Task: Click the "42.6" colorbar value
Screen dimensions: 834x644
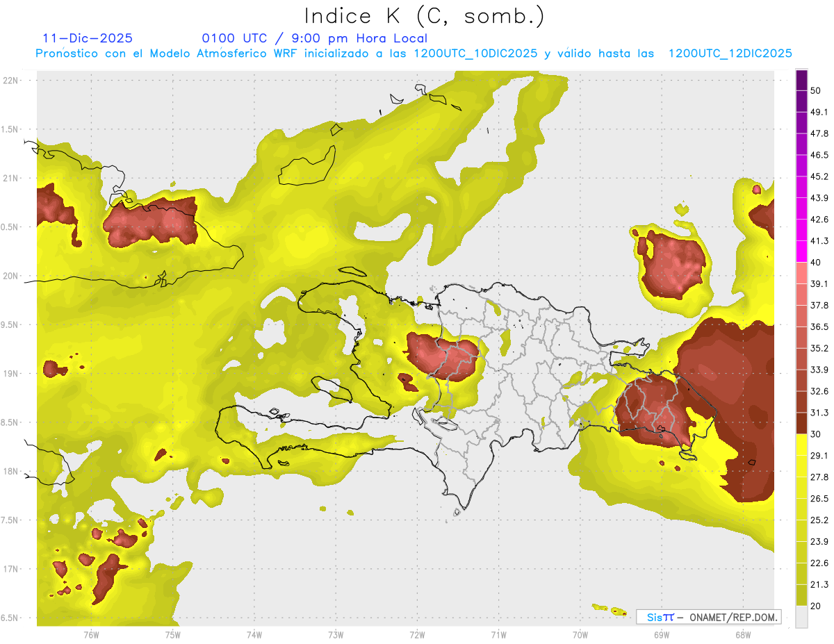Action: point(819,220)
